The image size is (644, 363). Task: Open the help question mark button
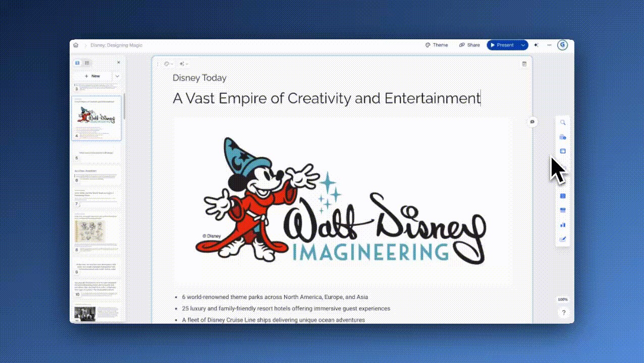[563, 313]
